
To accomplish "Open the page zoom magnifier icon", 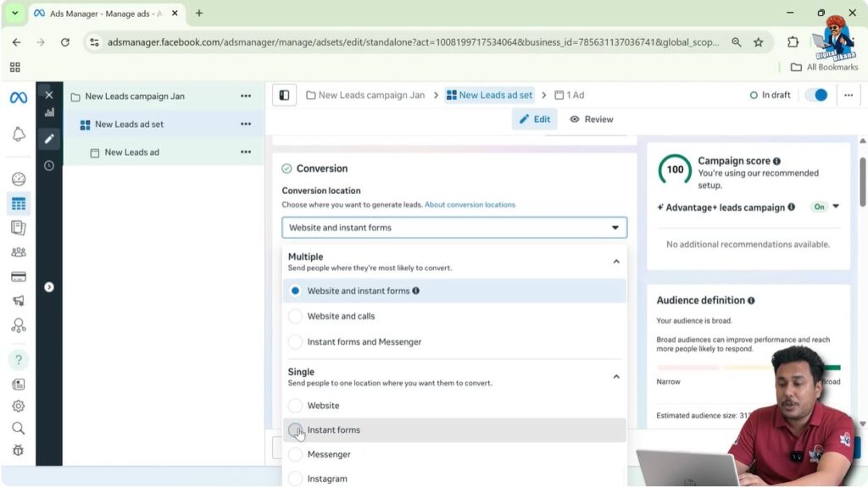I will 737,42.
